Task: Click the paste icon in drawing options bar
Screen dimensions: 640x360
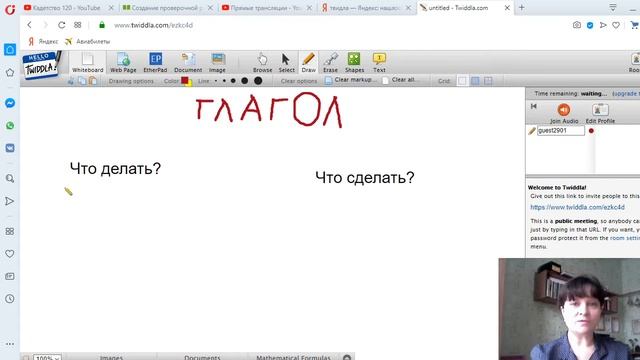Action: [x=93, y=81]
